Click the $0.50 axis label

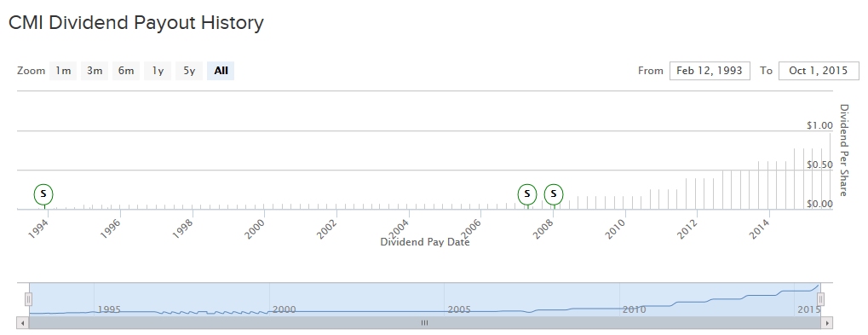pos(819,165)
